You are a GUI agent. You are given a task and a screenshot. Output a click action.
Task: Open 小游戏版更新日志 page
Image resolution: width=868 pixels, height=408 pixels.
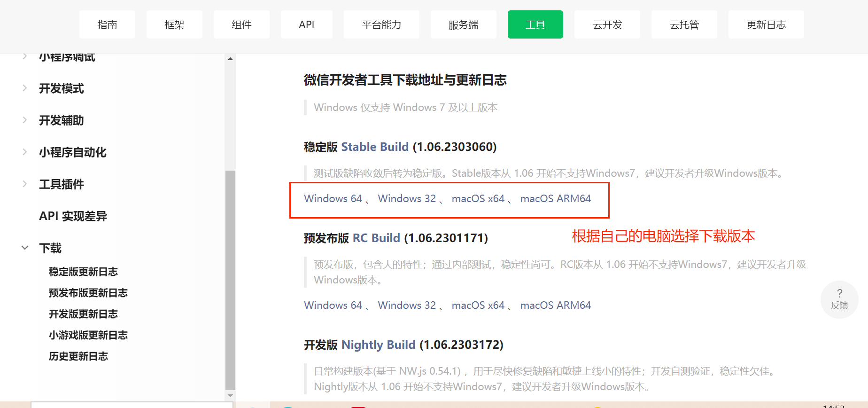88,335
